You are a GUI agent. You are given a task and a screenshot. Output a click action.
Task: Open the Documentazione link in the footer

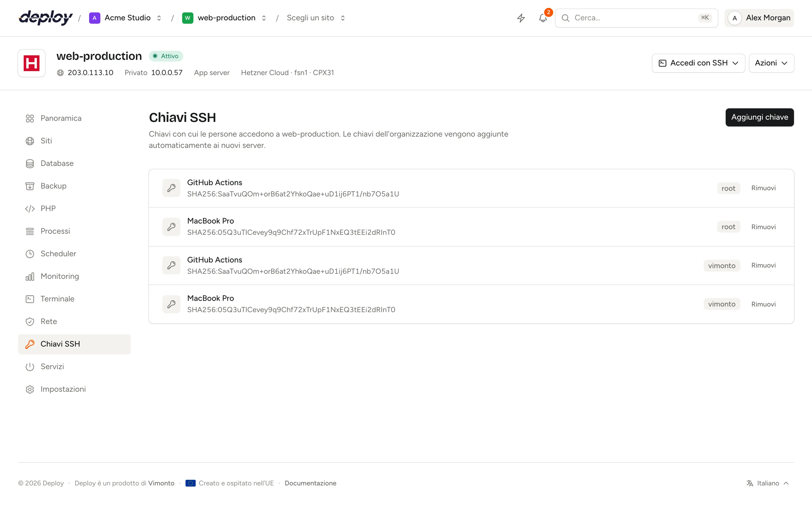click(x=310, y=483)
